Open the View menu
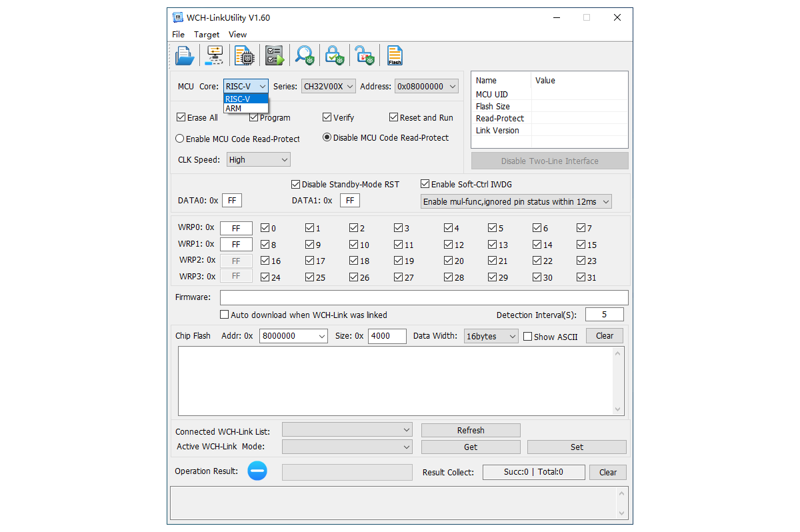The image size is (800, 532). 237,34
